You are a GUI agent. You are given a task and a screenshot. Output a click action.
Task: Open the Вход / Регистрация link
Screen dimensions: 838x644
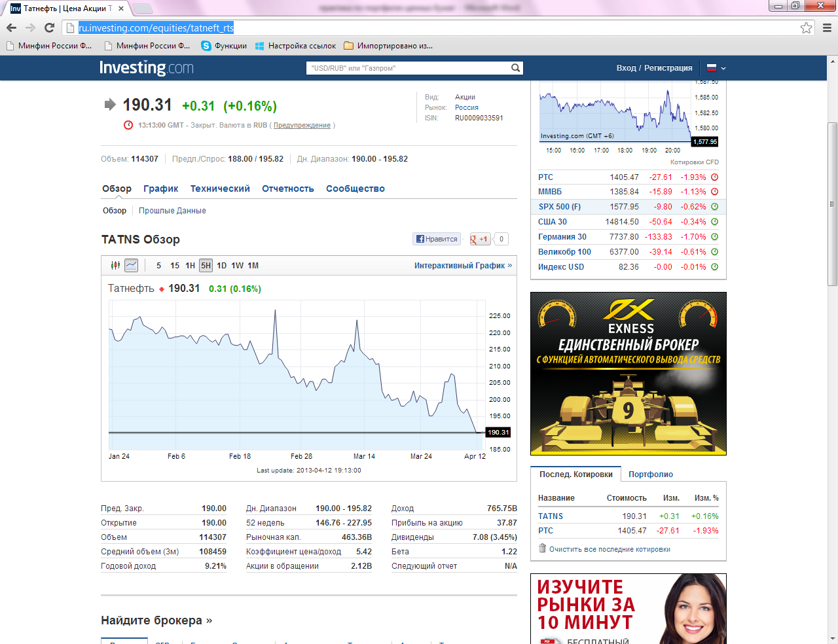[x=654, y=68]
